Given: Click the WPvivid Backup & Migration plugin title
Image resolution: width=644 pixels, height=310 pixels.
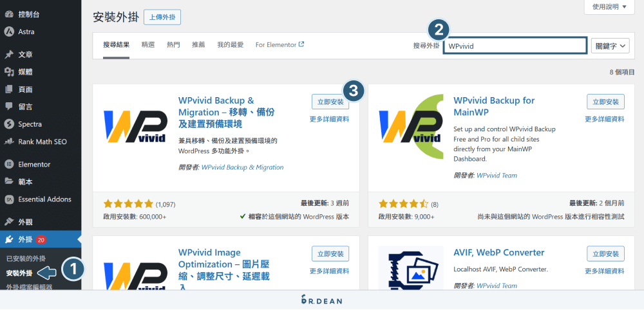Looking at the screenshot, I should pyautogui.click(x=226, y=112).
